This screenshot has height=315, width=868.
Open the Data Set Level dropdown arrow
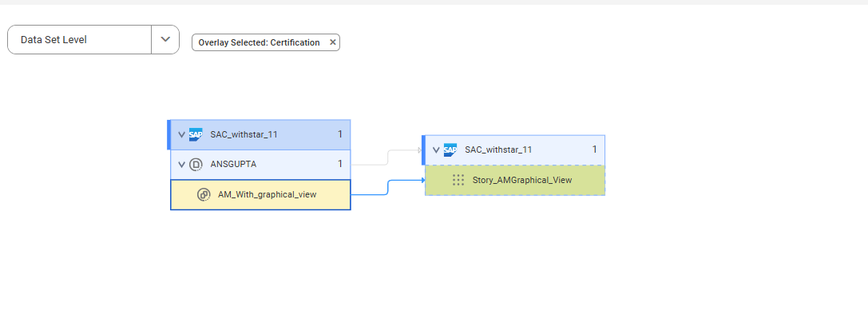(x=165, y=39)
